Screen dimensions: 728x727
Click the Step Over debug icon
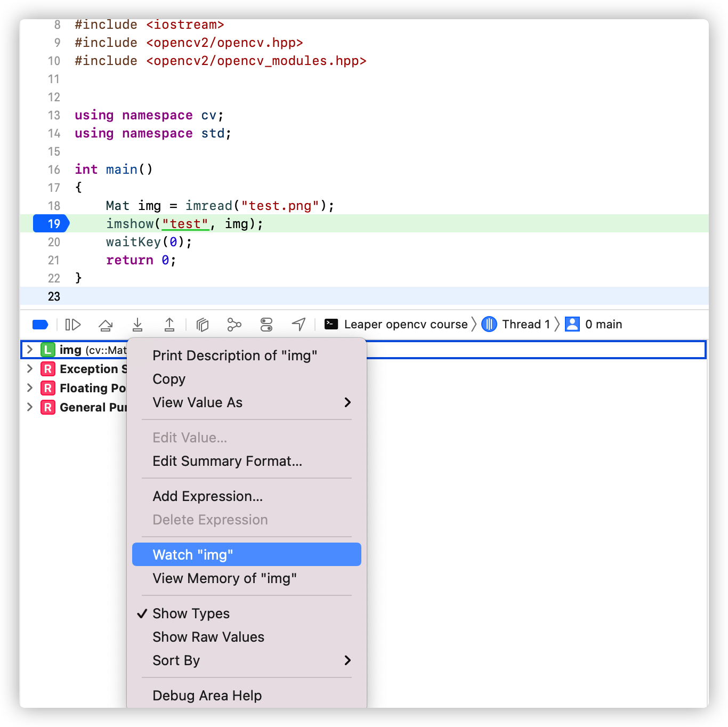[x=106, y=325]
